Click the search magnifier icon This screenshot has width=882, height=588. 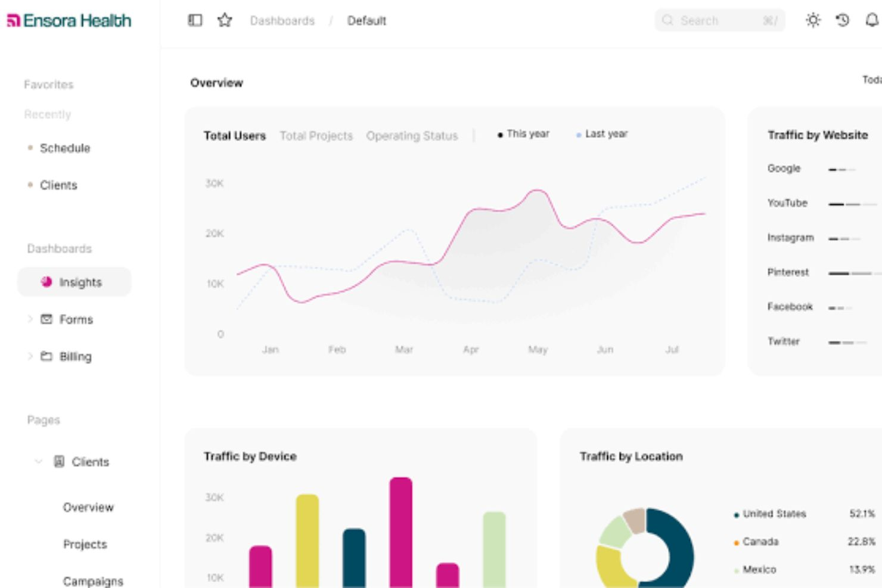[667, 20]
